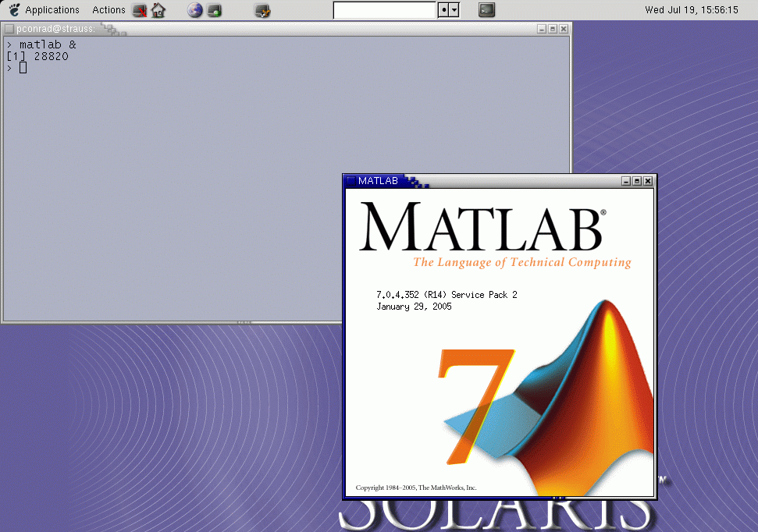Click the MATLAB splash window title bar
758x532 pixels.
500,181
